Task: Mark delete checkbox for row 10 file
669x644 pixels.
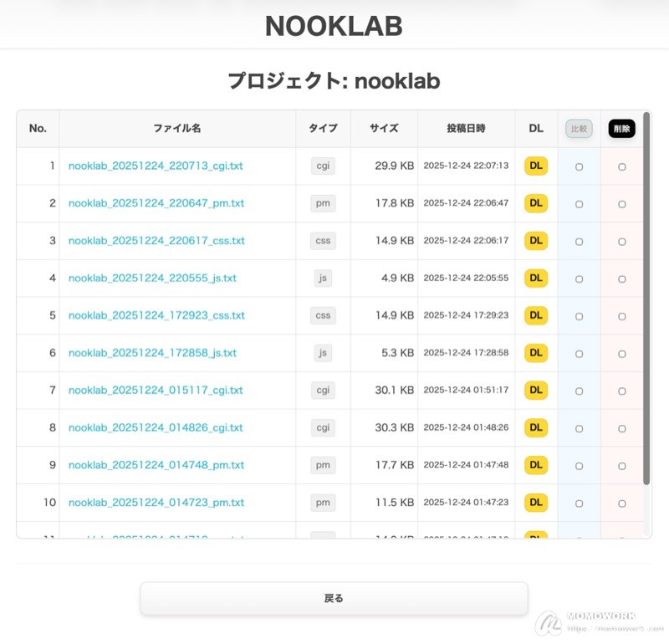Action: tap(621, 503)
